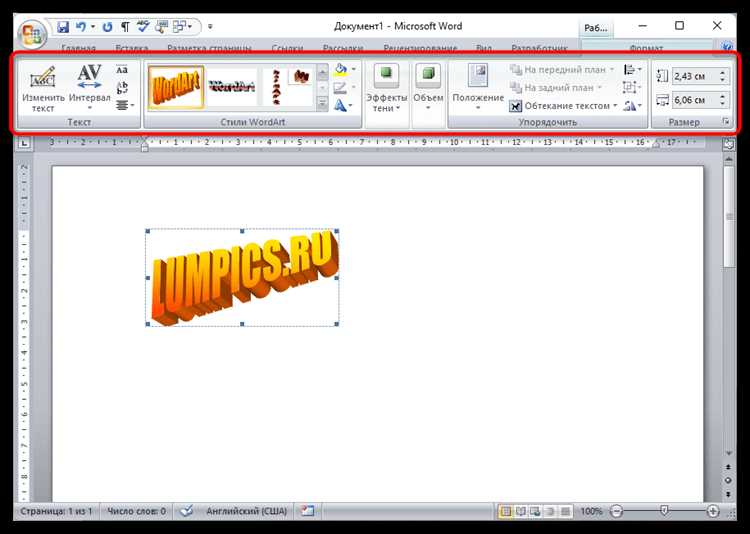Undo the last action
Image resolution: width=750 pixels, height=534 pixels.
click(81, 27)
